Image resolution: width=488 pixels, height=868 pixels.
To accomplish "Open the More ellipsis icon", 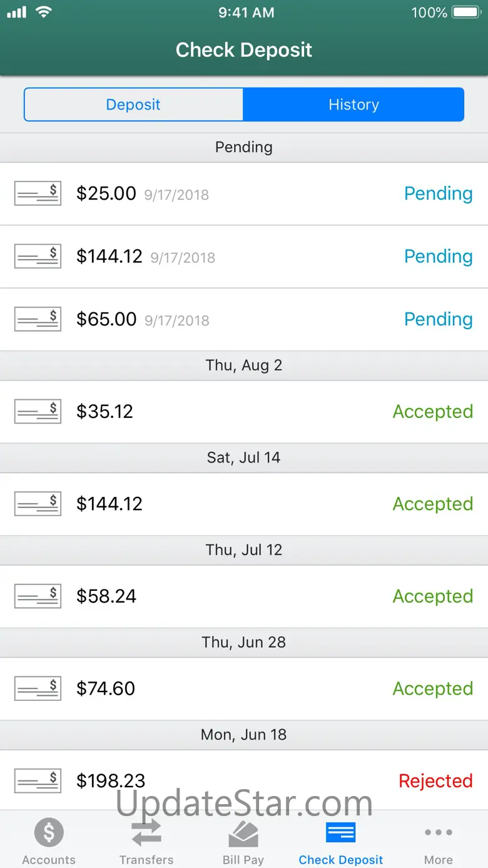I will coord(438,832).
